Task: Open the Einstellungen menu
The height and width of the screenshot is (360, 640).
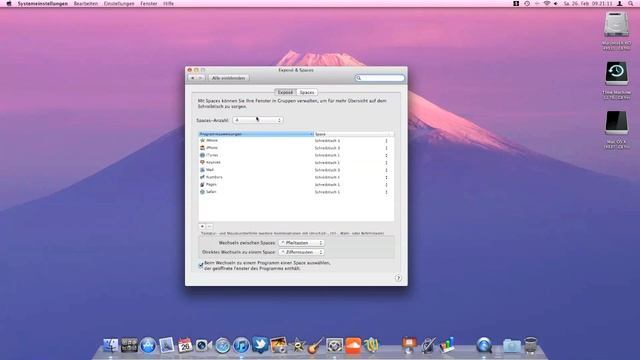Action: tap(119, 3)
